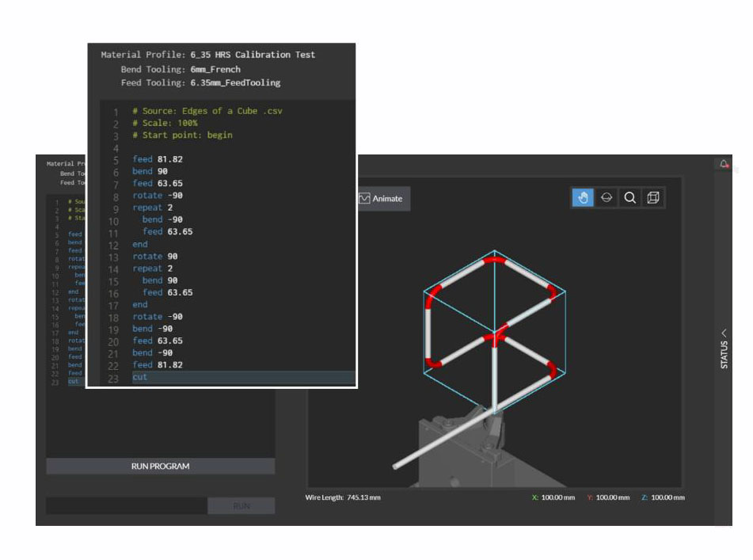753x560 pixels.
Task: Select the 'cut' line 23 in overlay
Action: coord(140,377)
